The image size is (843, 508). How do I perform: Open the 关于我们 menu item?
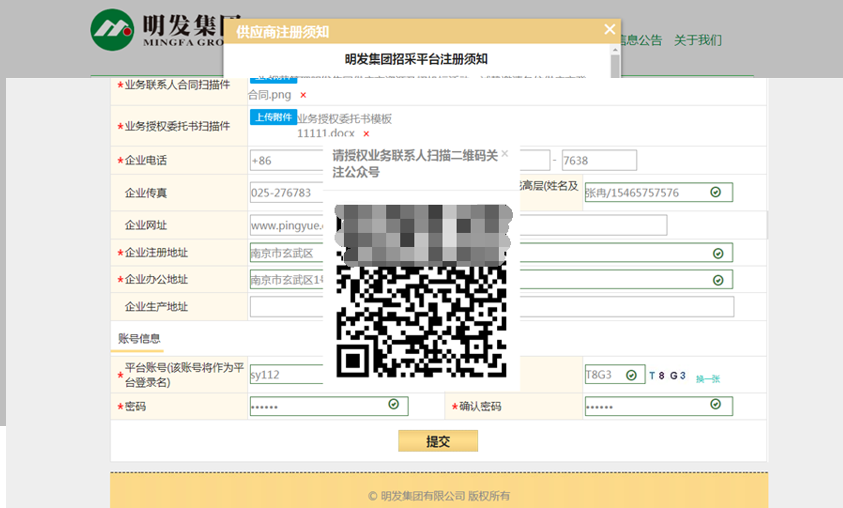(x=697, y=41)
